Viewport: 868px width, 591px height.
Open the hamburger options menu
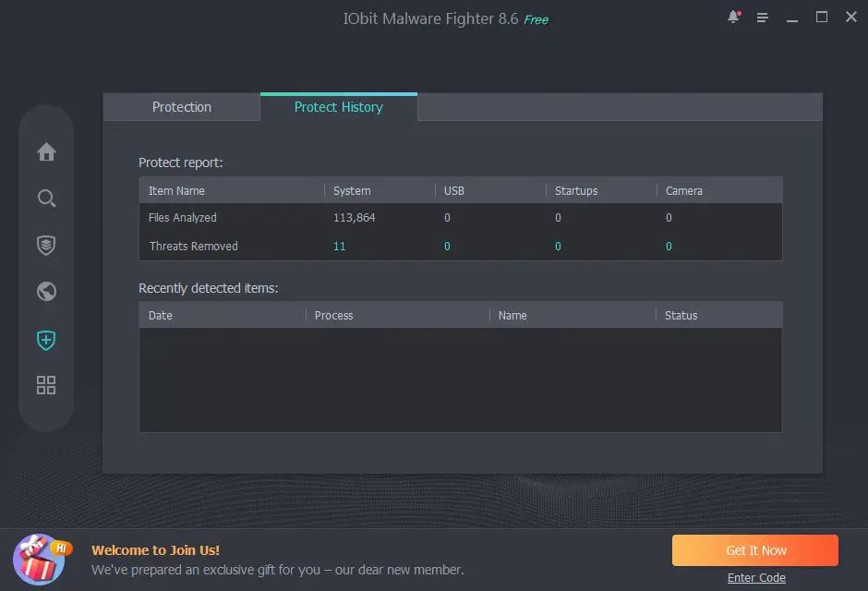click(x=762, y=18)
